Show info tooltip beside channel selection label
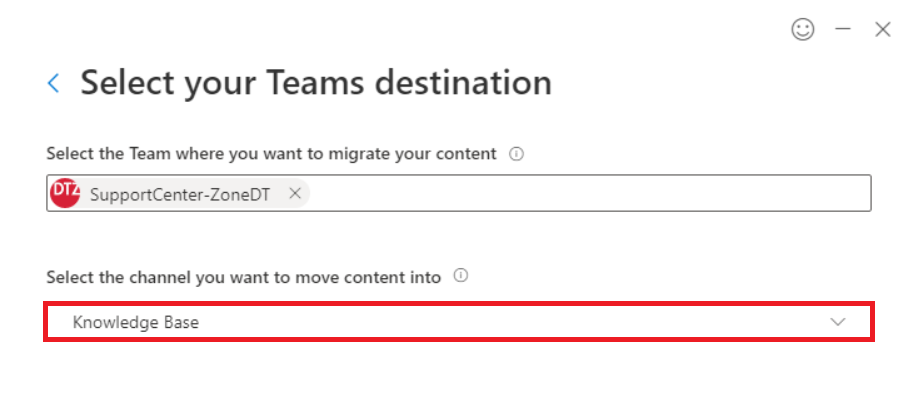The width and height of the screenshot is (913, 413). 461,276
